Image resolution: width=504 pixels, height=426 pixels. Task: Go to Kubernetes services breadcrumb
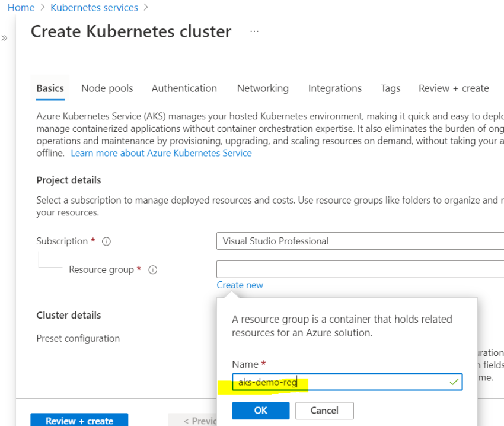point(94,8)
